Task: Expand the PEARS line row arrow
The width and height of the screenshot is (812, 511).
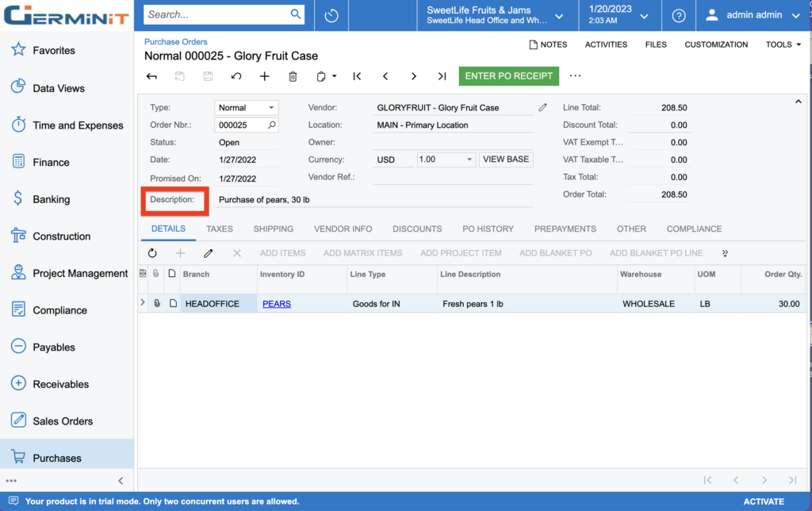Action: pos(143,303)
